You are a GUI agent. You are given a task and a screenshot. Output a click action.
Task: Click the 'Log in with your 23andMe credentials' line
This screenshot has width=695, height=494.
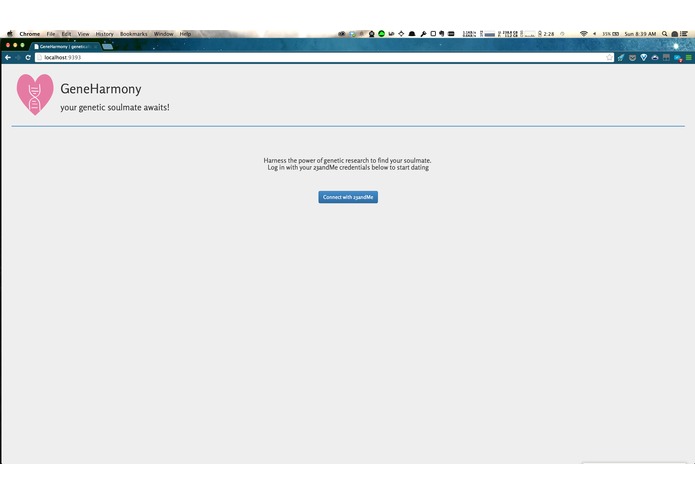tap(348, 167)
